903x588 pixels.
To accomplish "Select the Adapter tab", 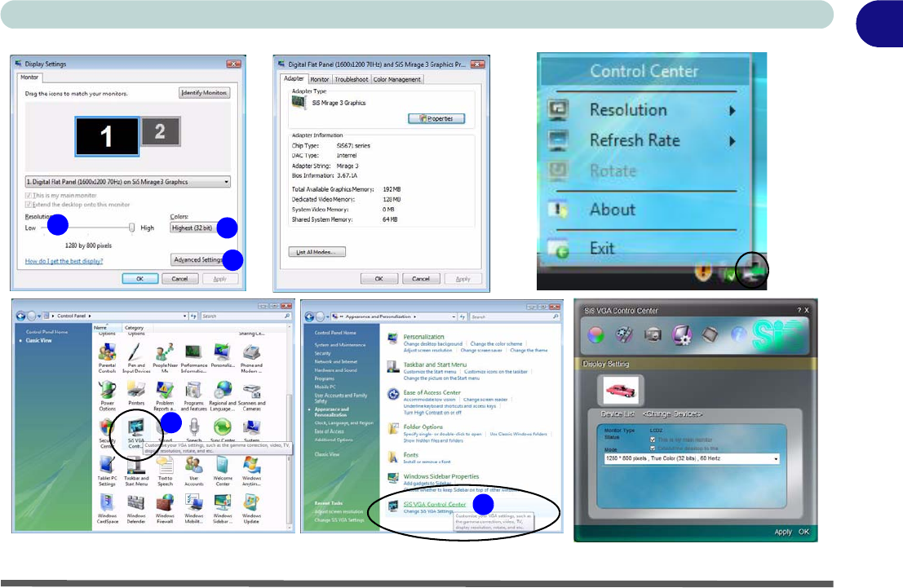I will point(294,78).
